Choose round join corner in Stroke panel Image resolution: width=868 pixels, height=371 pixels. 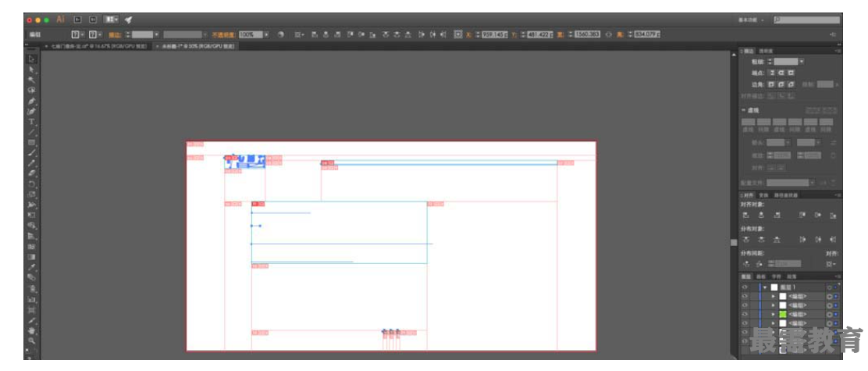(x=781, y=84)
